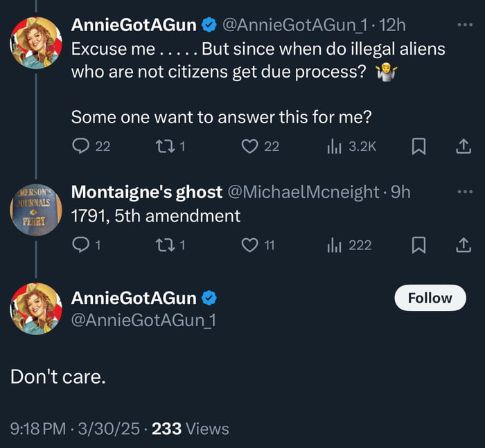Retweet the '1791, 5th amendment' reply

[x=164, y=245]
